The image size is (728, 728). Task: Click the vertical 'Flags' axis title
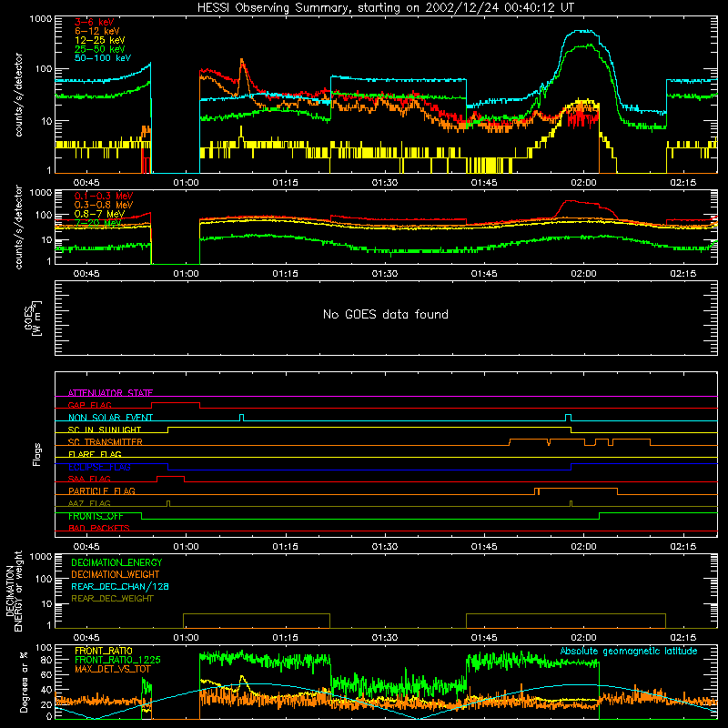click(x=36, y=454)
